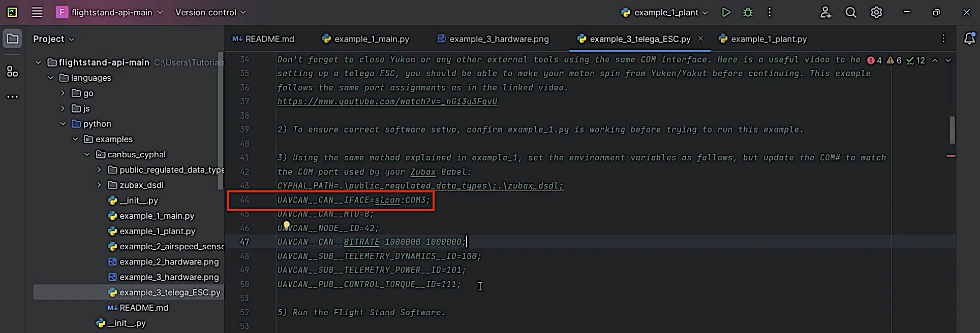Go to next highlighted error arrow
The width and height of the screenshot is (980, 333).
coord(948,60)
